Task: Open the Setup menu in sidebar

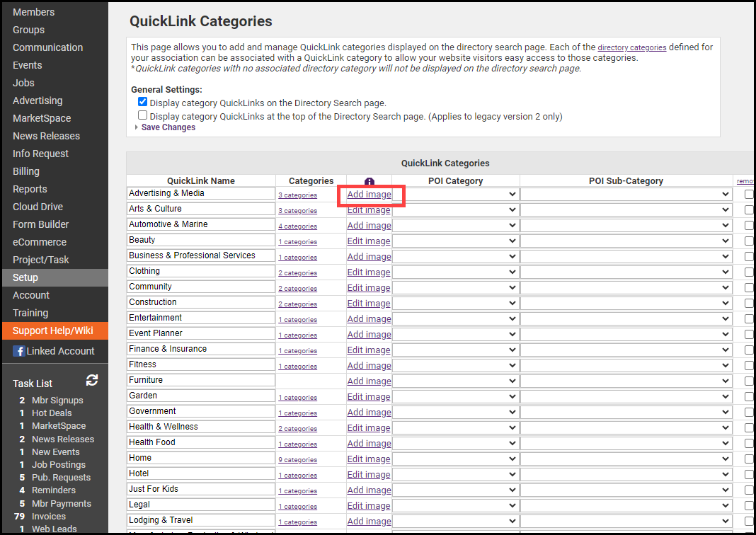Action: tap(25, 277)
